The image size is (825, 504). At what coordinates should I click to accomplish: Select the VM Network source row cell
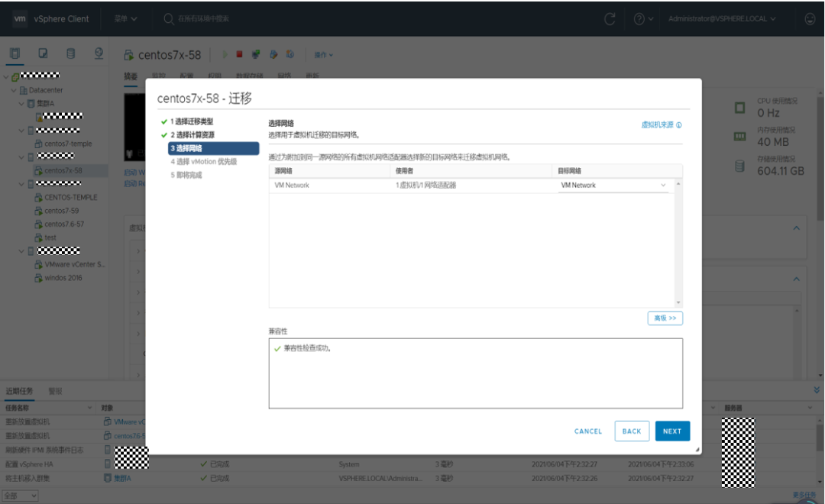(x=292, y=186)
